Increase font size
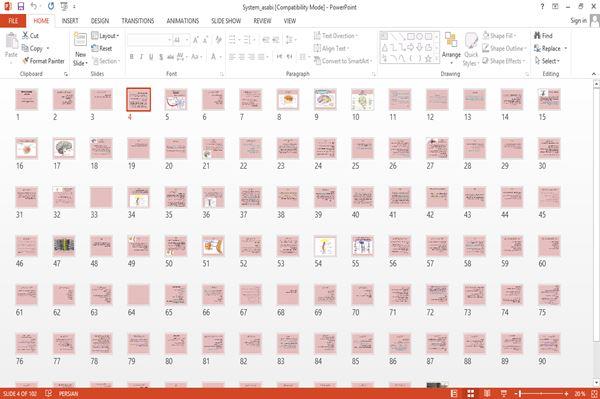Viewport: 600px width, 399px height. [x=196, y=40]
